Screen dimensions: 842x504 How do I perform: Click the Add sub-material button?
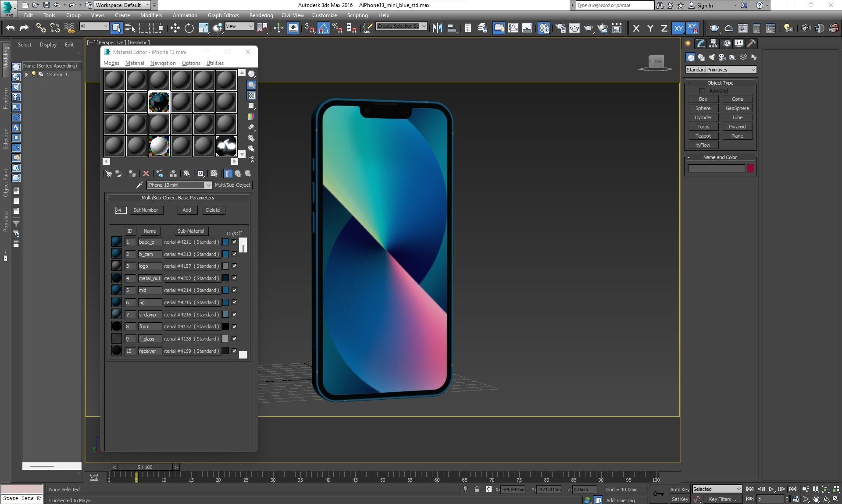187,210
